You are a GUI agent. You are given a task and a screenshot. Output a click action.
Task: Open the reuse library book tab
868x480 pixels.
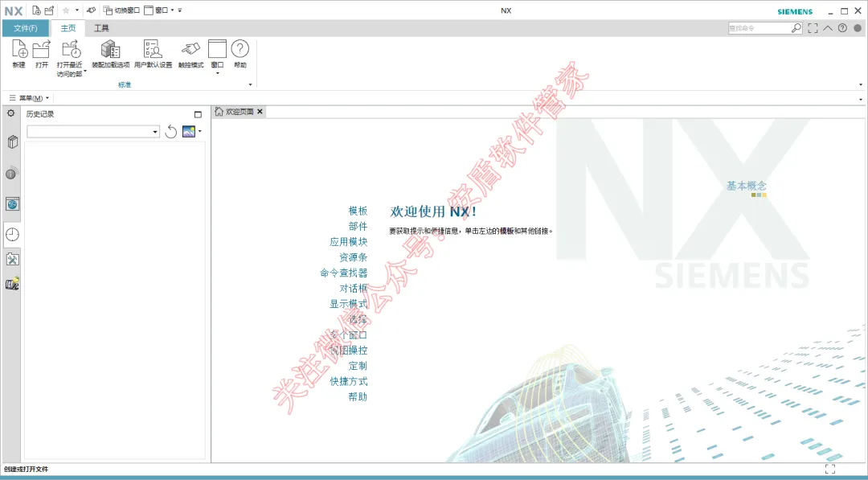pyautogui.click(x=12, y=142)
